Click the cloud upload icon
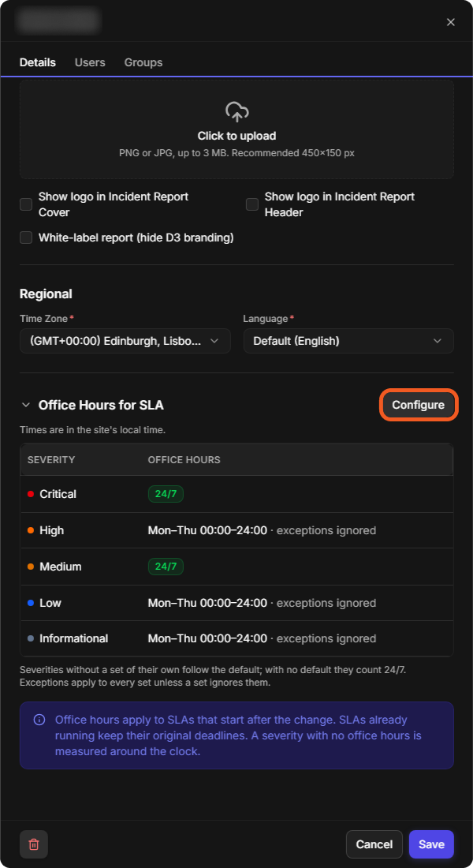 coord(236,112)
